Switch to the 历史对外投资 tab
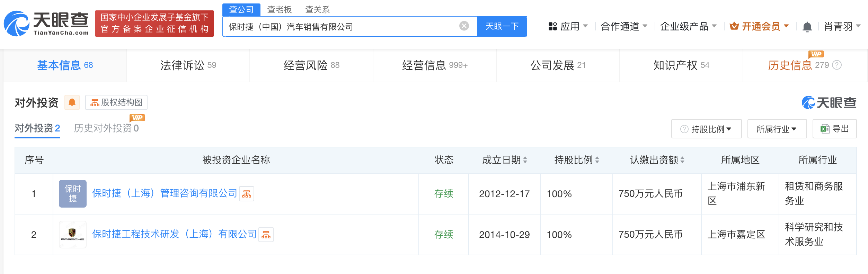868x274 pixels. click(106, 128)
